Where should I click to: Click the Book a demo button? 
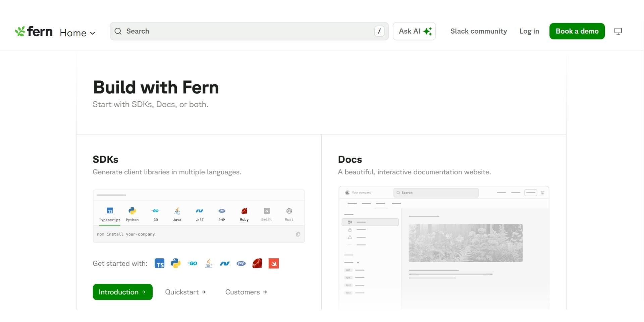coord(577,31)
